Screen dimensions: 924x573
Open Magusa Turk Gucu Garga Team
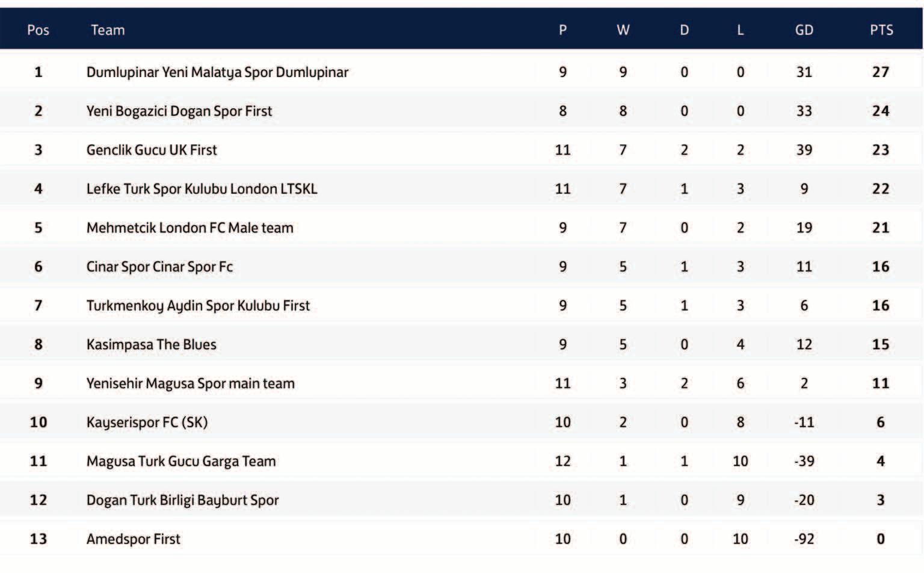pyautogui.click(x=181, y=461)
